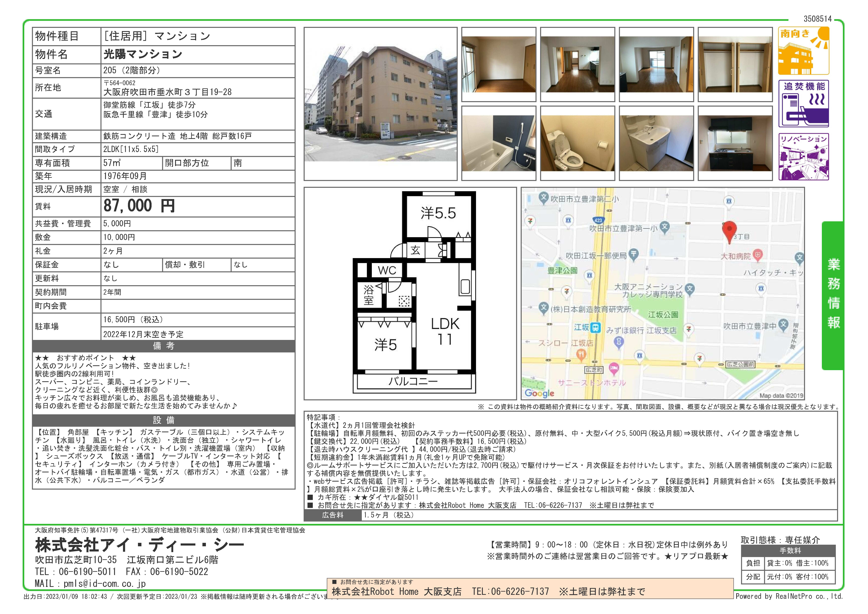Click the document number 3508514
Image resolution: width=868 pixels, height=614 pixels.
point(818,19)
